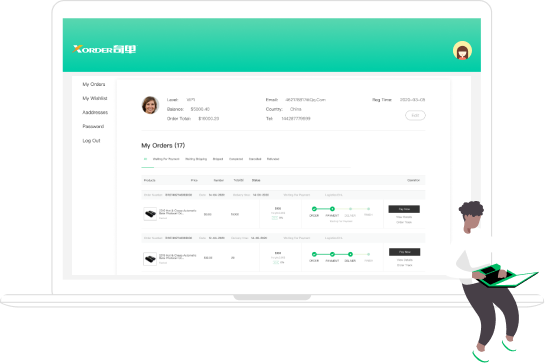Open Addresses in the sidebar
This screenshot has width=545, height=363.
pyautogui.click(x=95, y=112)
